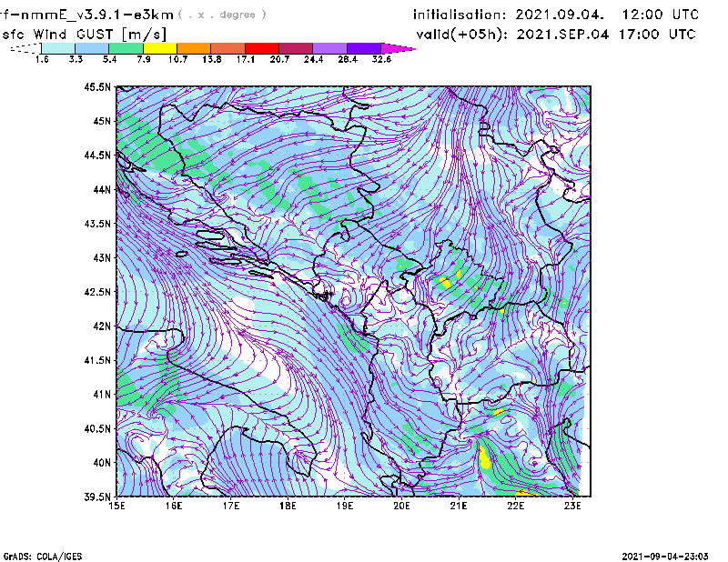Screen dimensions: 728x562
Task: Click the '( . x . degree )' gray text
Action: [x=222, y=15]
